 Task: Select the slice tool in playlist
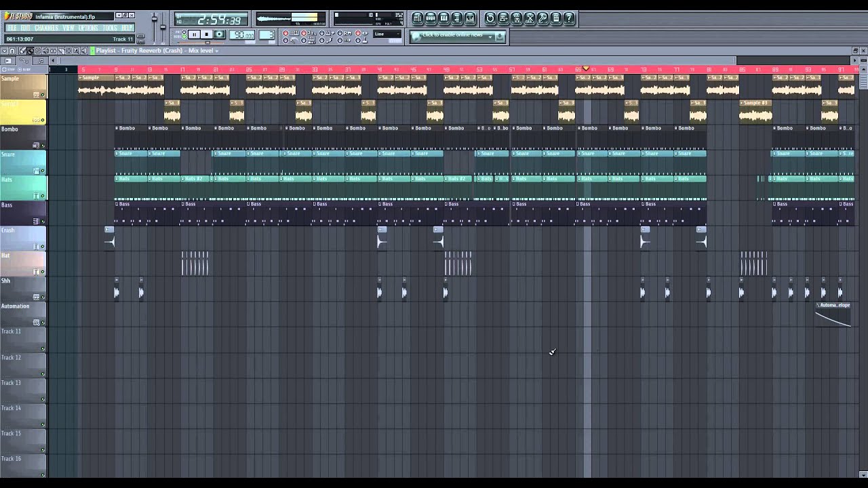point(61,51)
